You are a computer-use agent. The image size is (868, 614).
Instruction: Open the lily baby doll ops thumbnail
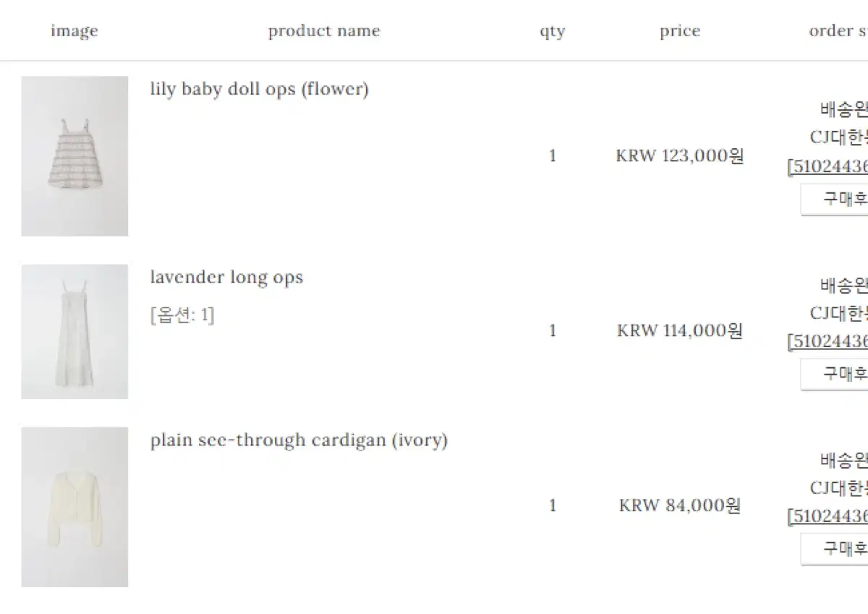[x=75, y=156]
